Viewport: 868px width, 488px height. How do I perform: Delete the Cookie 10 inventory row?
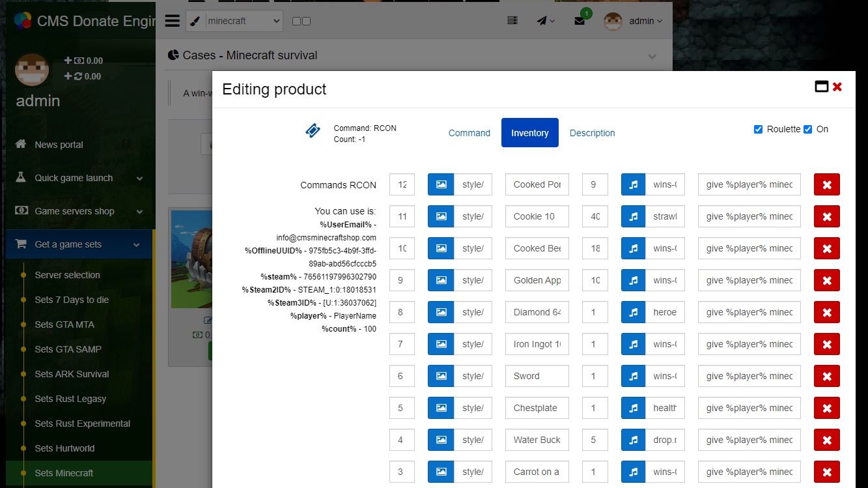[826, 216]
